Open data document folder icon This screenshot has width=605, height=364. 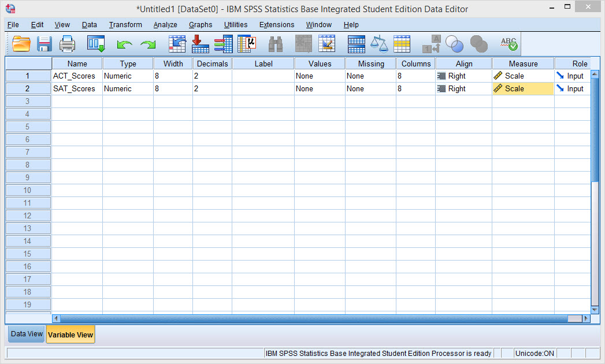click(x=21, y=43)
